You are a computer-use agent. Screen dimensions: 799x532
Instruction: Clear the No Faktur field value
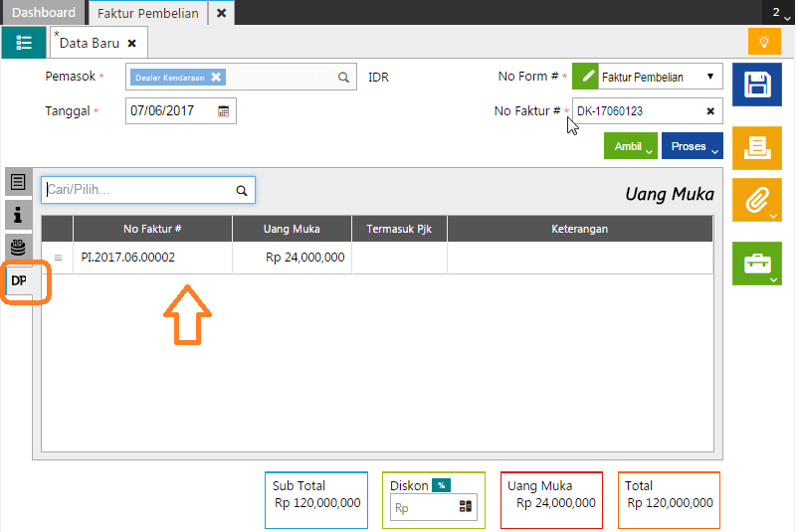pos(710,111)
